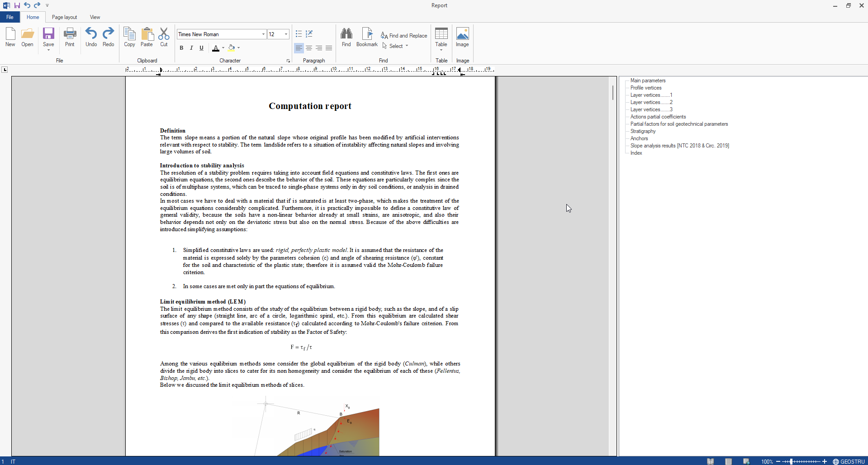The height and width of the screenshot is (465, 868).
Task: Paste clipboard contents using Paste icon
Action: coord(147,37)
